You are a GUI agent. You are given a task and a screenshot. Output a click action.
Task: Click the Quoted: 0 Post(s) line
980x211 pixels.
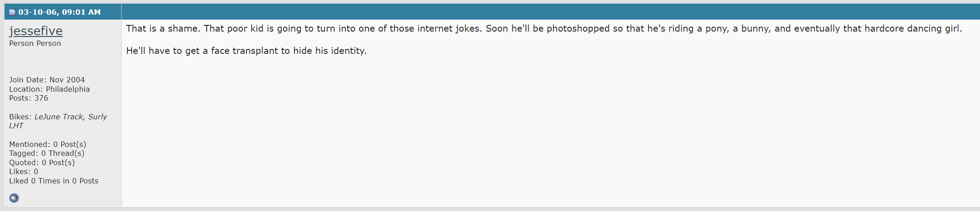[42, 162]
